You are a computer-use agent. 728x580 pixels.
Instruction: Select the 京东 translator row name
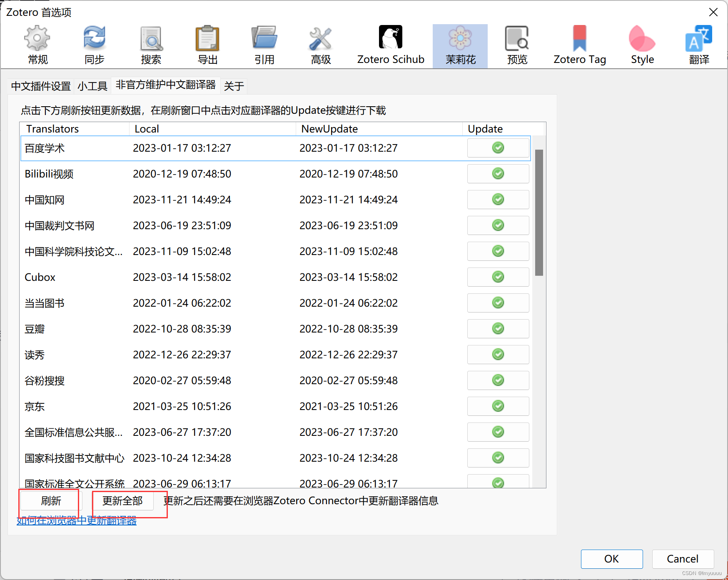pyautogui.click(x=35, y=407)
